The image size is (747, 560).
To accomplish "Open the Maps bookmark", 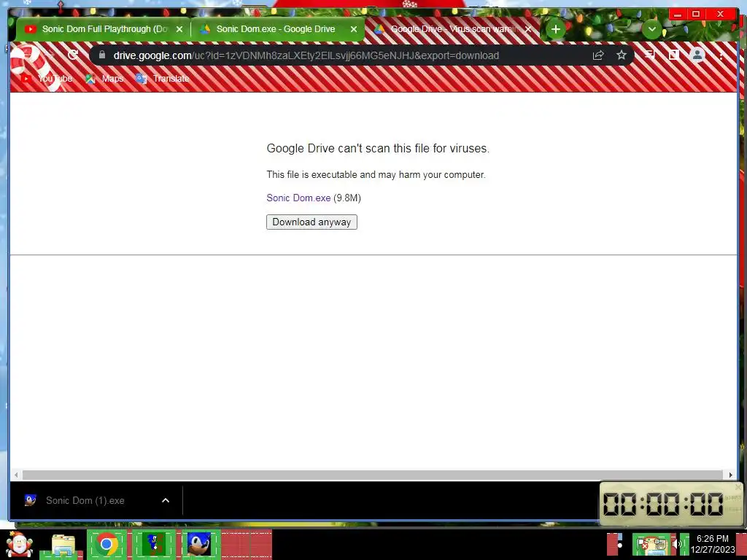I will (104, 79).
